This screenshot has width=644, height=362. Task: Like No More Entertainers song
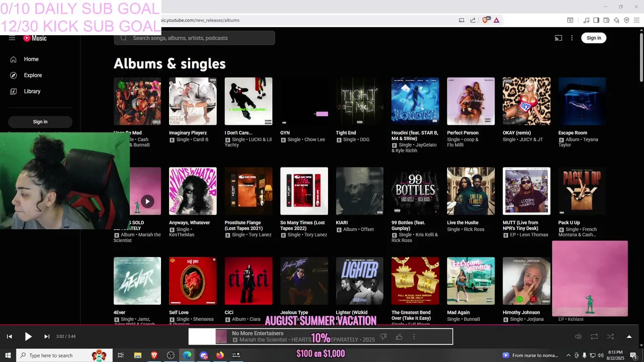tap(399, 336)
